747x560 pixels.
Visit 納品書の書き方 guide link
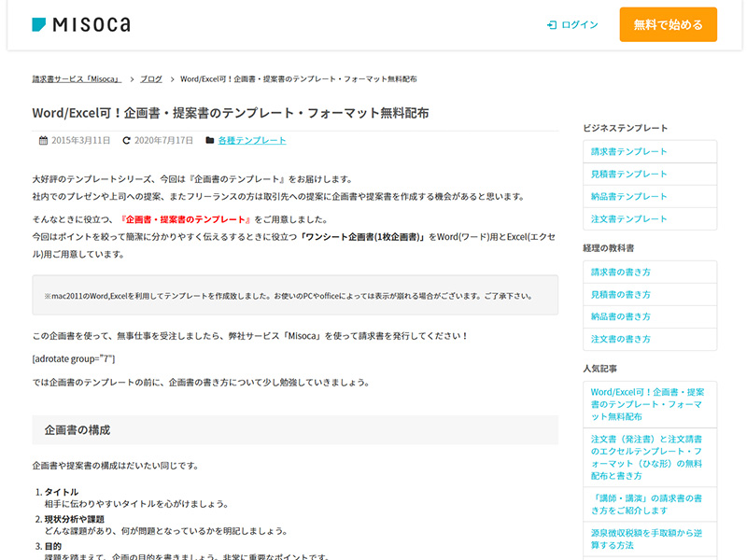[621, 316]
